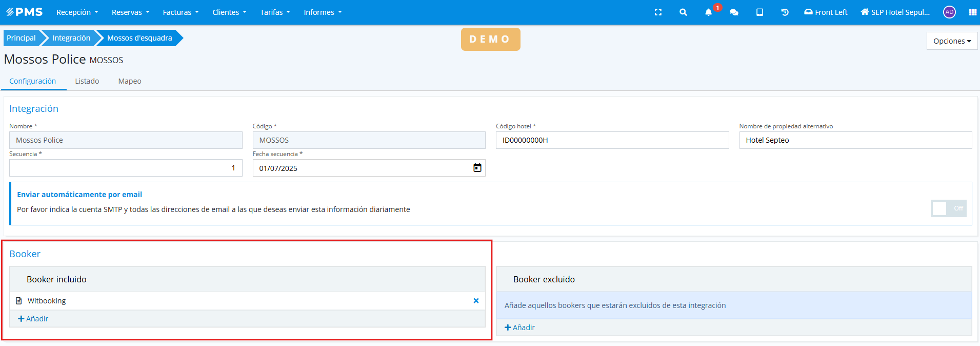The width and height of the screenshot is (980, 346).
Task: Open the Informes menu
Action: click(322, 12)
